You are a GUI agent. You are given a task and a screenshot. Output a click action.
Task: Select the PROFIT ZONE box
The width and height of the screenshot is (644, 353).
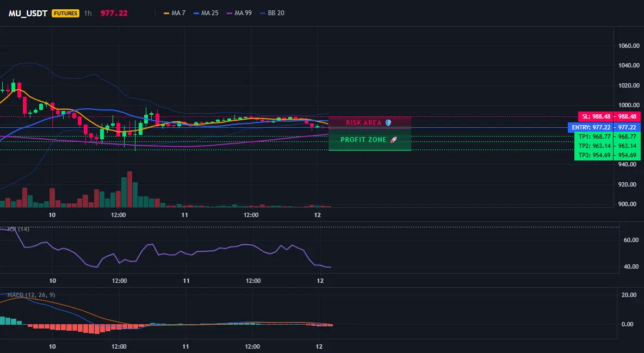370,139
